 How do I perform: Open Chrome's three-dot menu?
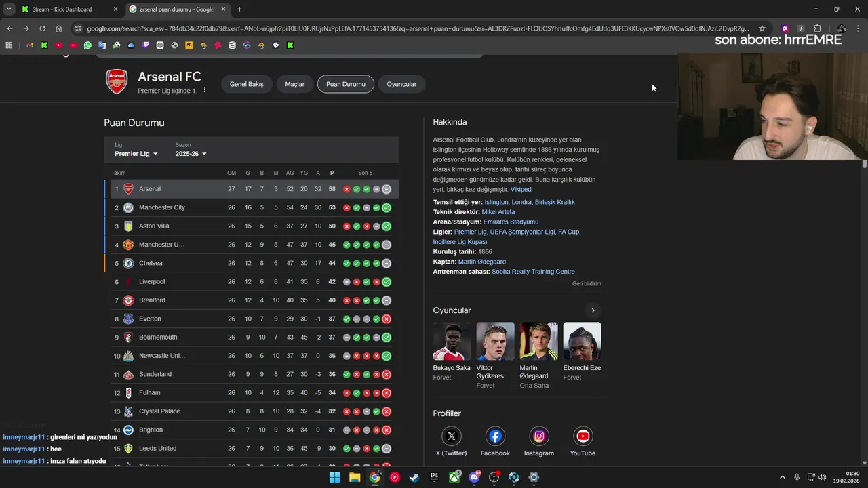tap(859, 28)
